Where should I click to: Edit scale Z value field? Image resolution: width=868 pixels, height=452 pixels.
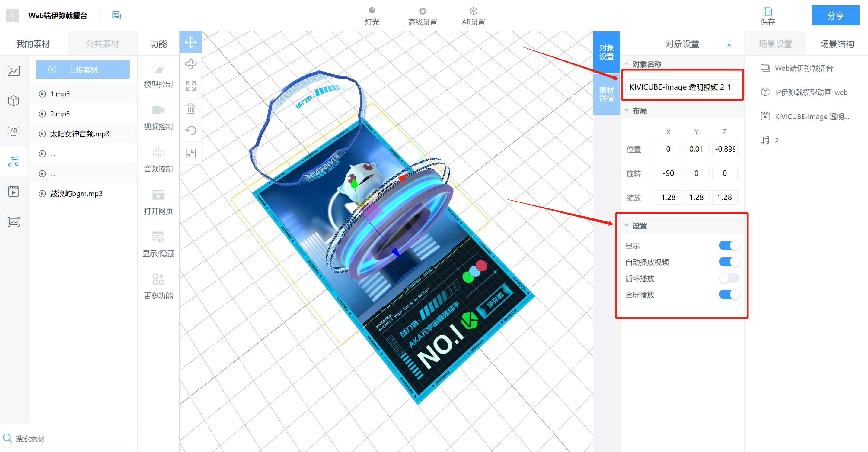pyautogui.click(x=724, y=197)
